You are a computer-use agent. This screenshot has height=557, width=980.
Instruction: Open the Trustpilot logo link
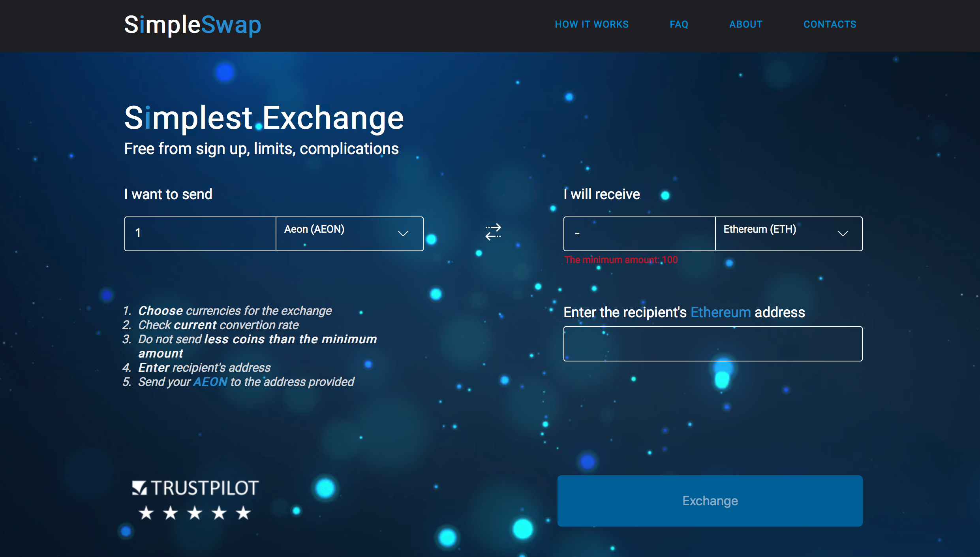click(x=195, y=488)
